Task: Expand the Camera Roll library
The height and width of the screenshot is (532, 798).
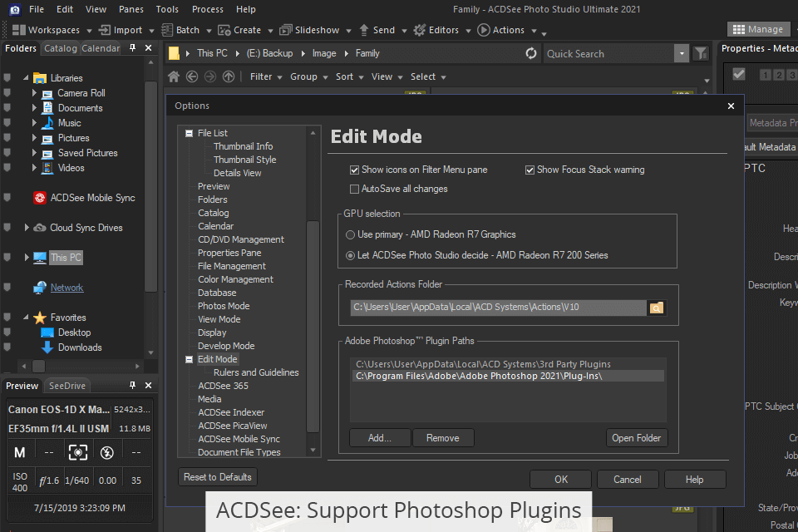Action: click(34, 93)
